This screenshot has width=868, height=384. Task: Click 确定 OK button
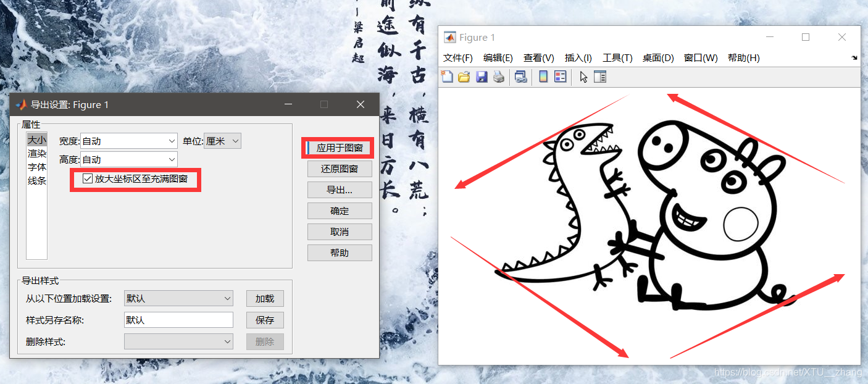[x=340, y=211]
